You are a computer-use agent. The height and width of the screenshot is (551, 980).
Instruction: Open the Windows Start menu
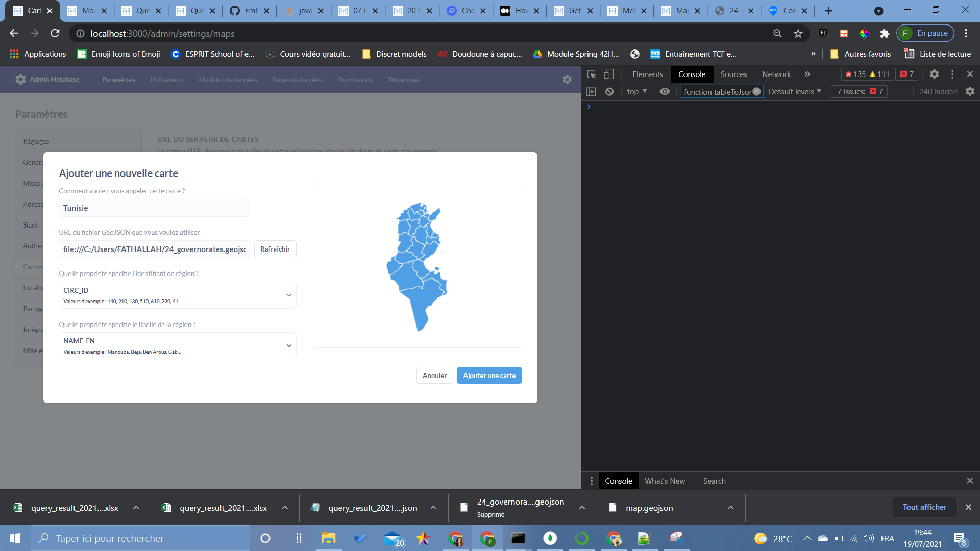click(x=15, y=538)
